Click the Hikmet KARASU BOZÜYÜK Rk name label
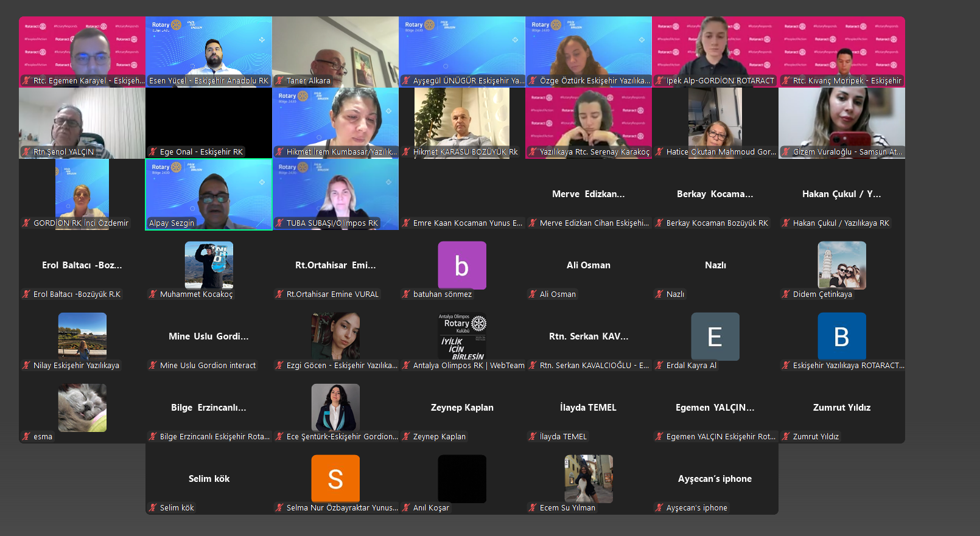 point(465,152)
